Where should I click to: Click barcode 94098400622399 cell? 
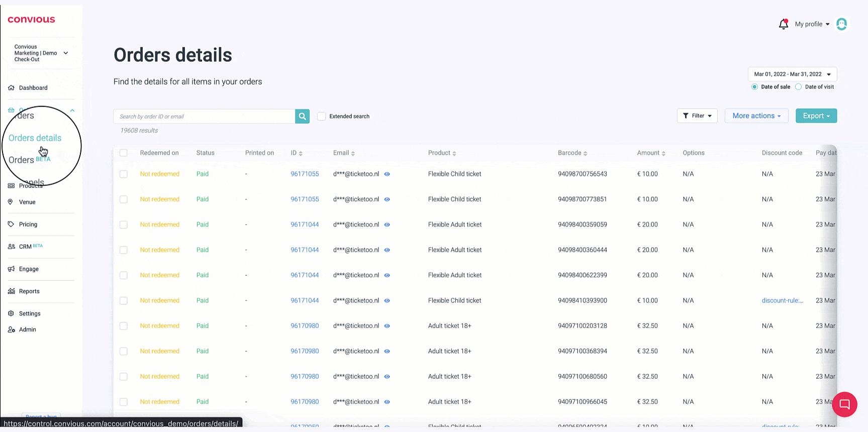583,275
